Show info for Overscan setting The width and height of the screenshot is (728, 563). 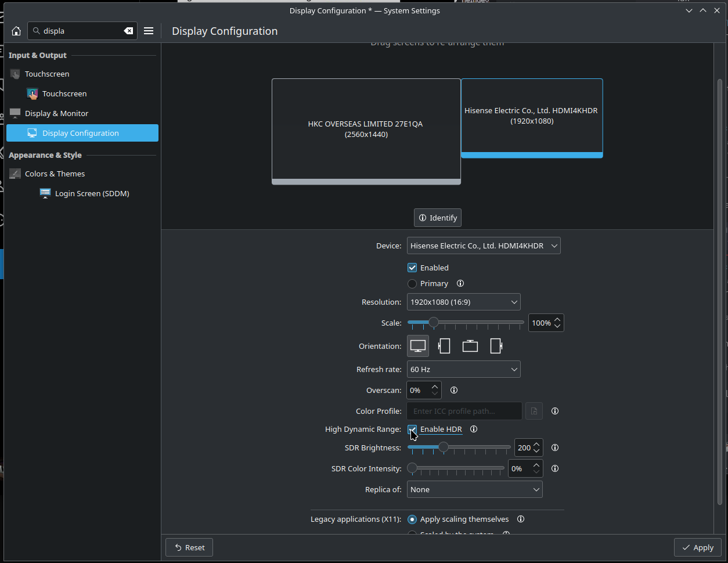[x=454, y=390]
